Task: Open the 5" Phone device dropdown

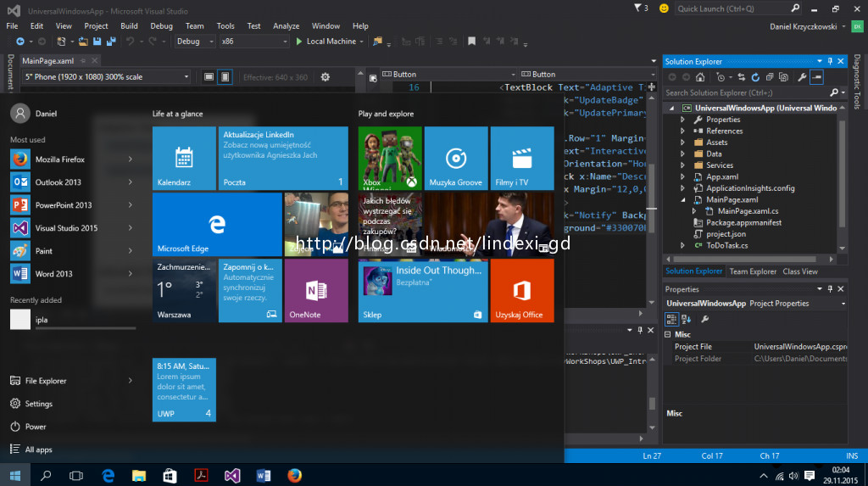Action: pos(106,77)
